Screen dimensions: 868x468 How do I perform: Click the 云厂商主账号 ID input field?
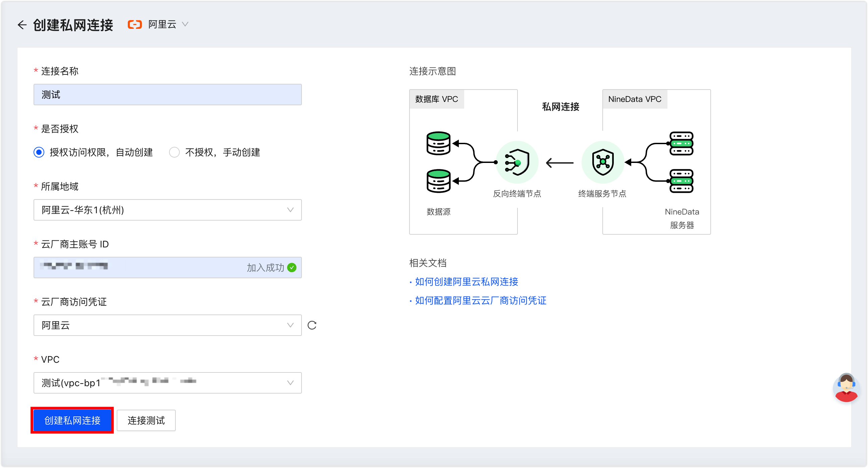(x=167, y=268)
